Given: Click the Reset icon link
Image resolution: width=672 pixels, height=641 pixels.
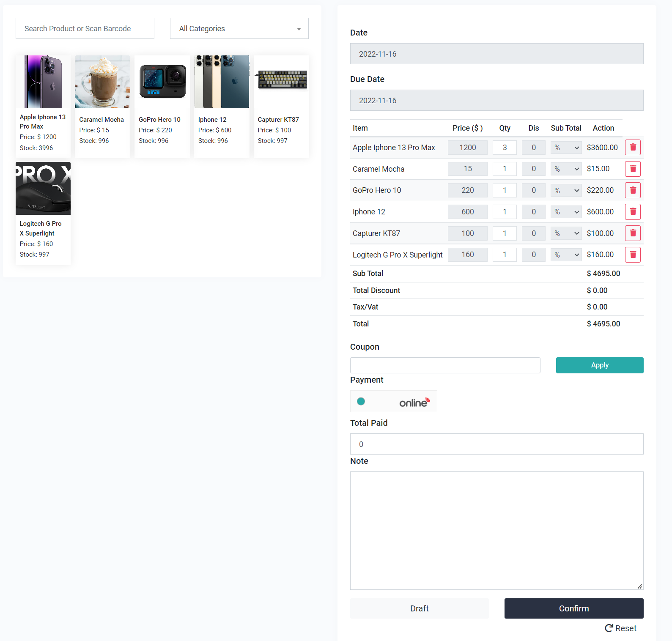Looking at the screenshot, I should coord(620,628).
